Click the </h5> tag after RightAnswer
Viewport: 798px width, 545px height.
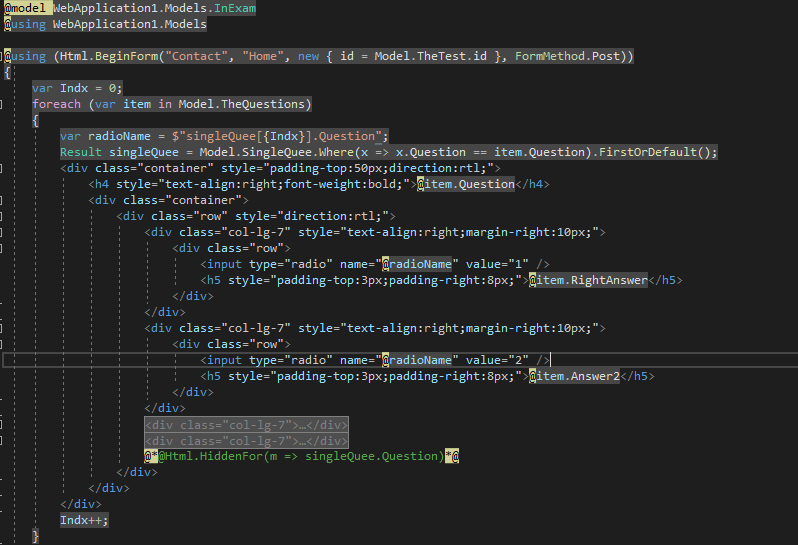click(x=665, y=280)
